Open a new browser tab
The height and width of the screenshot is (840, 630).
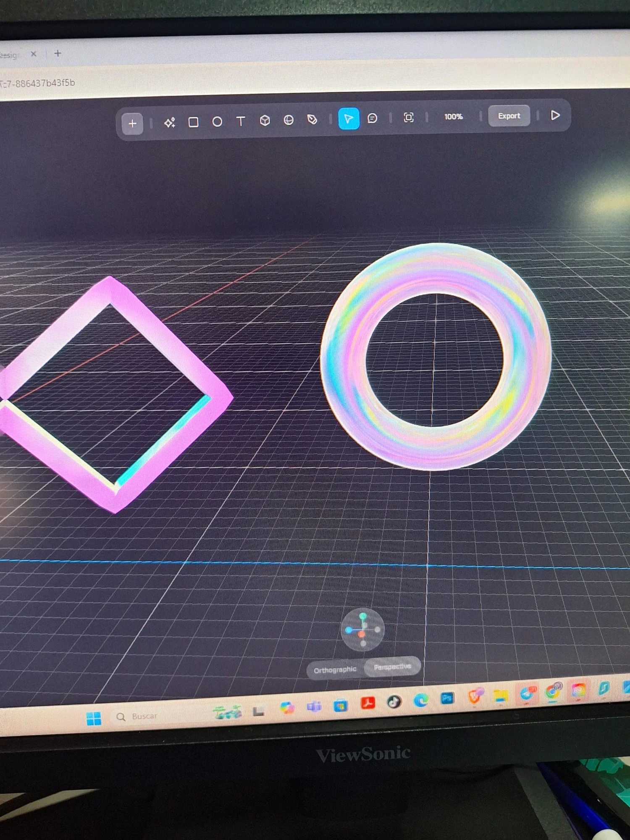tap(58, 53)
